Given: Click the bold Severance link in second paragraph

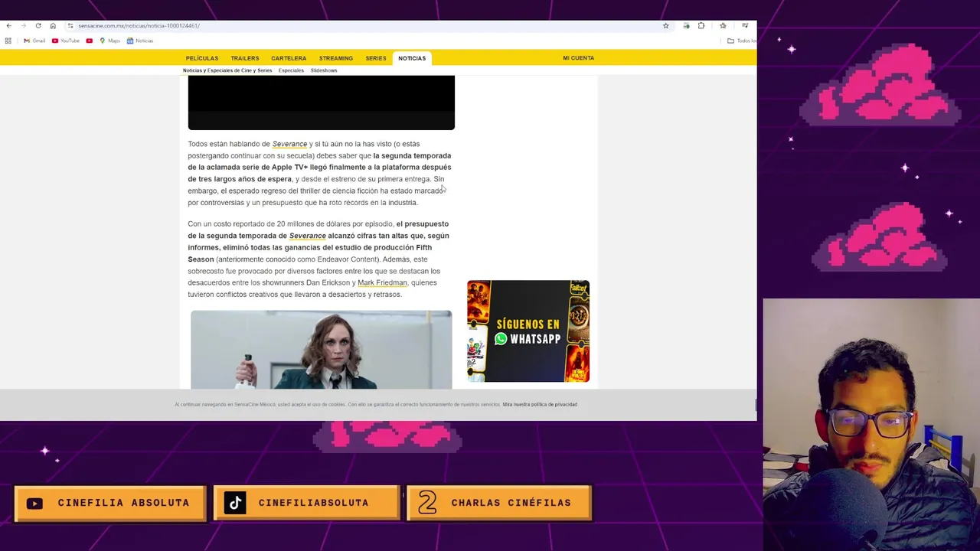Looking at the screenshot, I should pos(307,236).
